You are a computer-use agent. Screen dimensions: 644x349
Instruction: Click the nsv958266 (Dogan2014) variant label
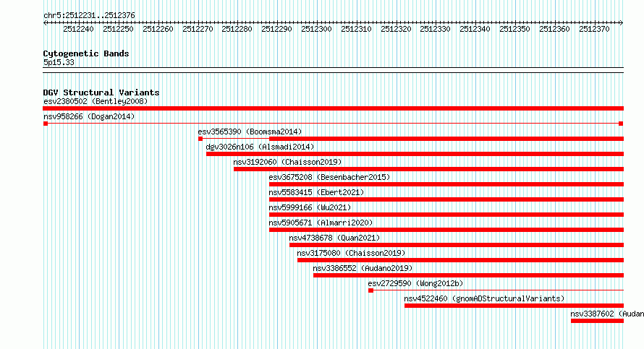point(89,116)
